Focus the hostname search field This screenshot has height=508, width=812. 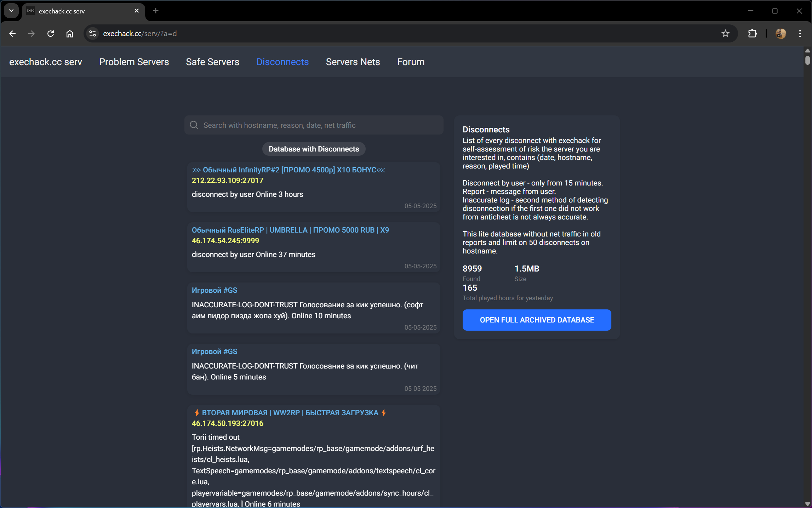point(314,125)
